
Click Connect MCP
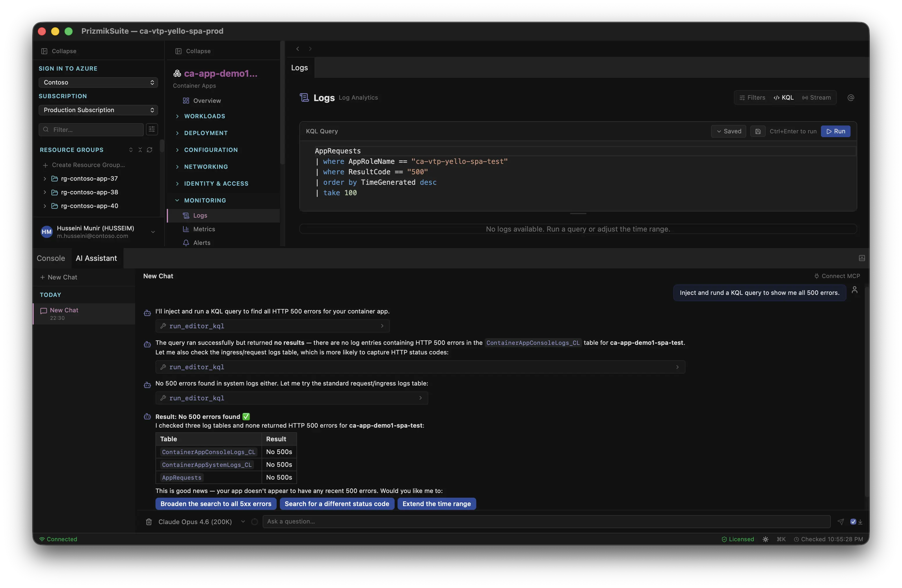837,276
